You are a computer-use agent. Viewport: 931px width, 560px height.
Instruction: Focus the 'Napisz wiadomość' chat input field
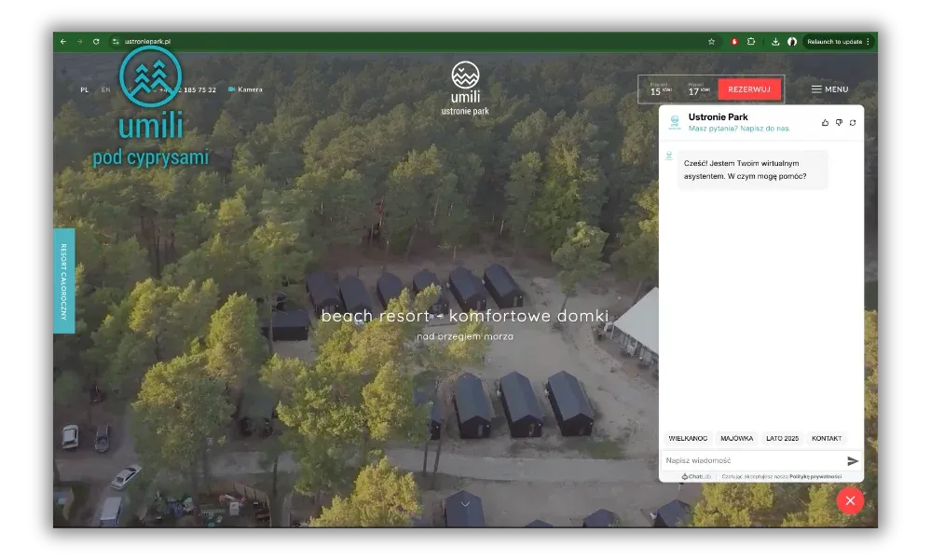750,460
